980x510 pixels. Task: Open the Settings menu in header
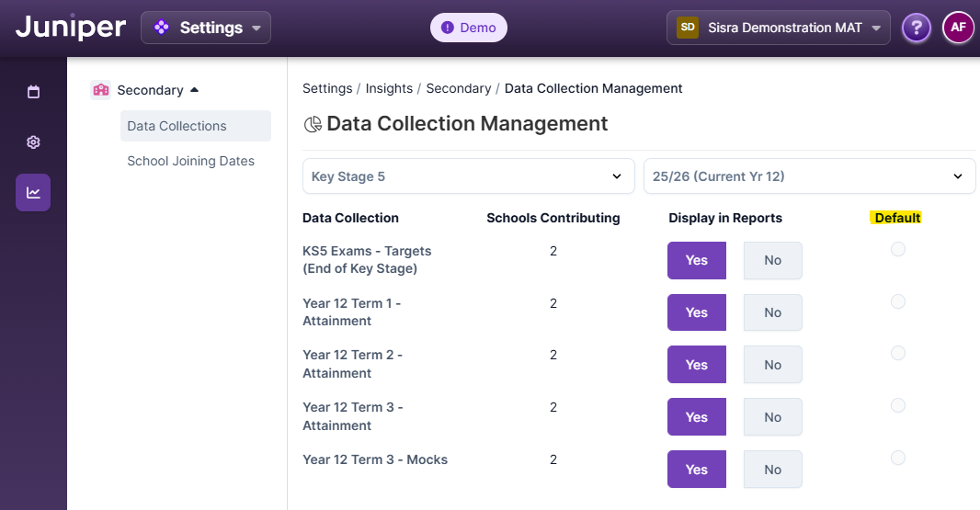tap(206, 28)
